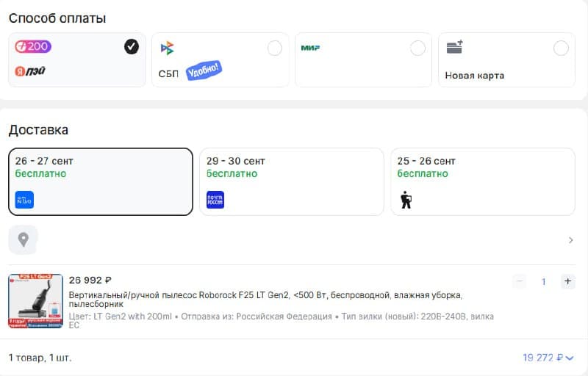Open address selection via chevron arrow
This screenshot has width=588, height=376.
pyautogui.click(x=571, y=240)
